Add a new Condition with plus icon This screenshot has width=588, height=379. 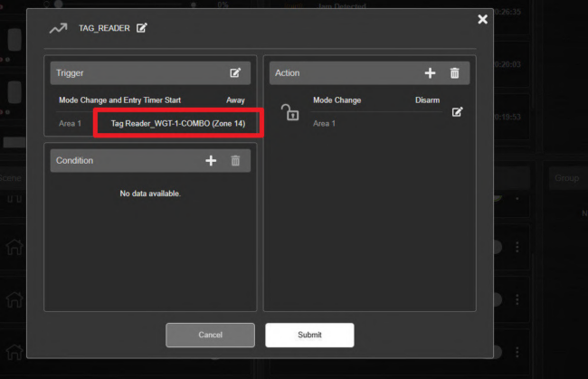coord(211,160)
